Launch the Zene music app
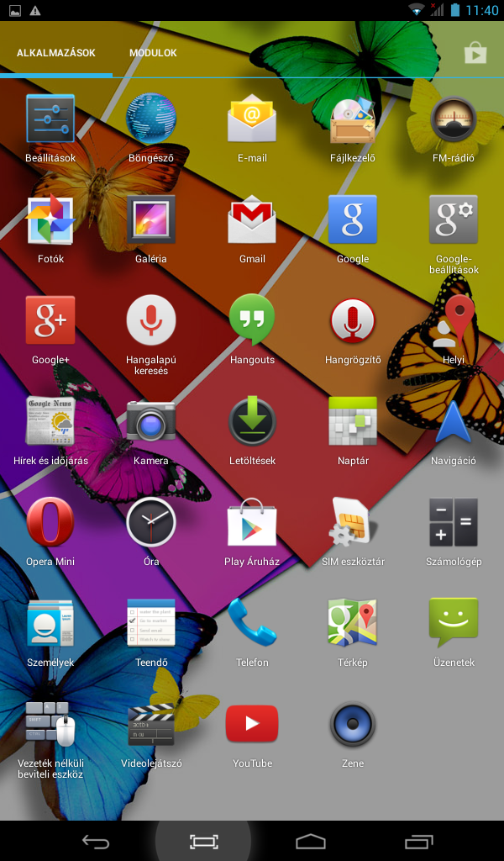 tap(353, 724)
